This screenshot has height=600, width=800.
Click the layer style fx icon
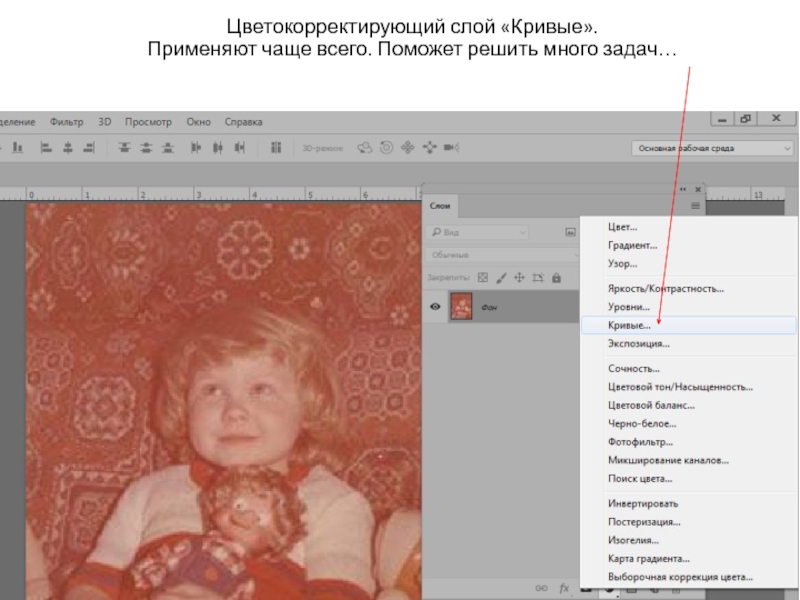point(564,588)
